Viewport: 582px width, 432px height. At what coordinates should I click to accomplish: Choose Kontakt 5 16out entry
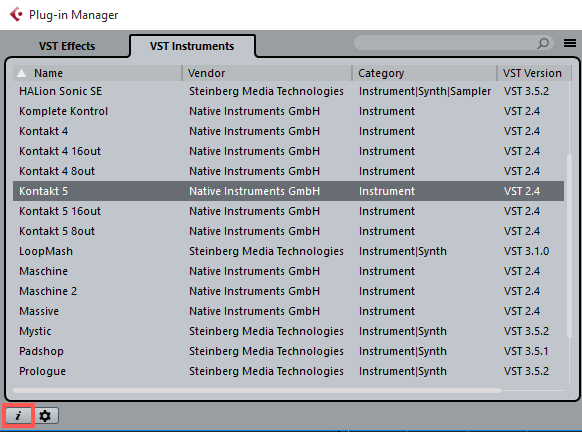point(288,211)
